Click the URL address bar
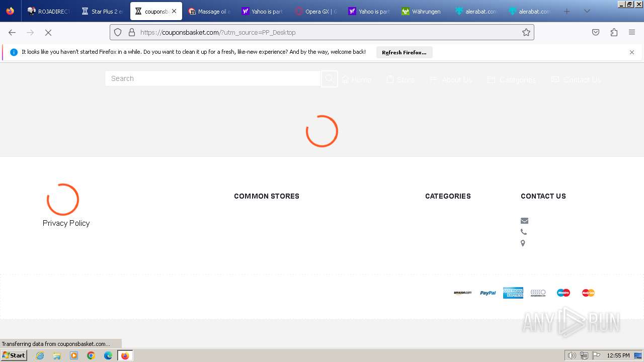 tap(322, 32)
